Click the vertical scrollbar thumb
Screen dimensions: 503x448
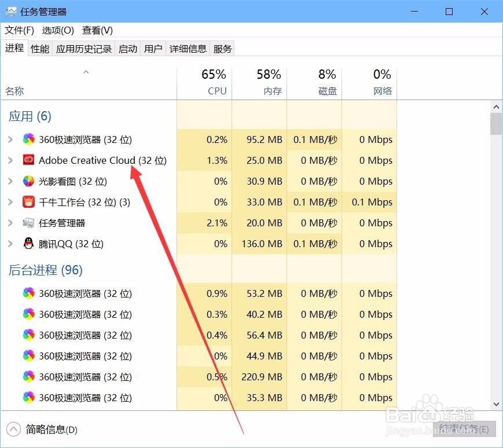click(x=496, y=124)
